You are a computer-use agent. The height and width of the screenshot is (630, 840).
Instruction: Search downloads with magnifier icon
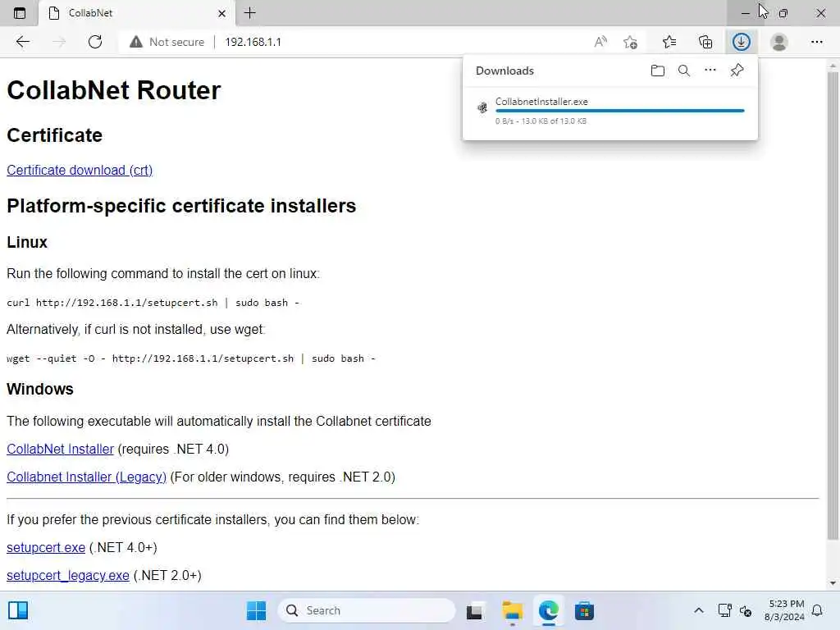click(684, 71)
